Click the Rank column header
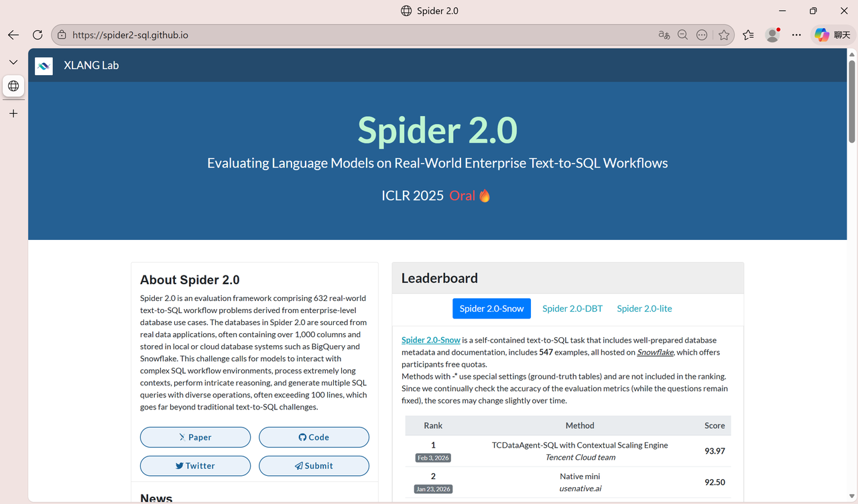This screenshot has height=504, width=858. tap(433, 426)
